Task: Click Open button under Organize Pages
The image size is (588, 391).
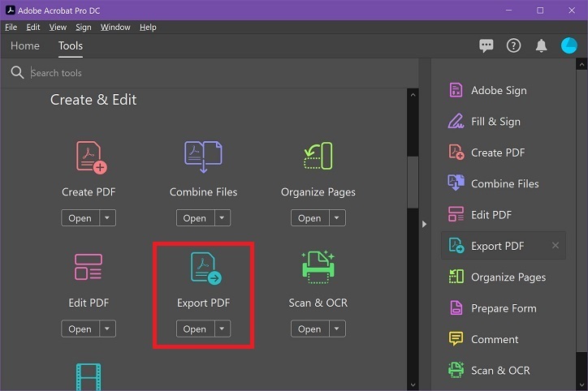Action: point(309,218)
